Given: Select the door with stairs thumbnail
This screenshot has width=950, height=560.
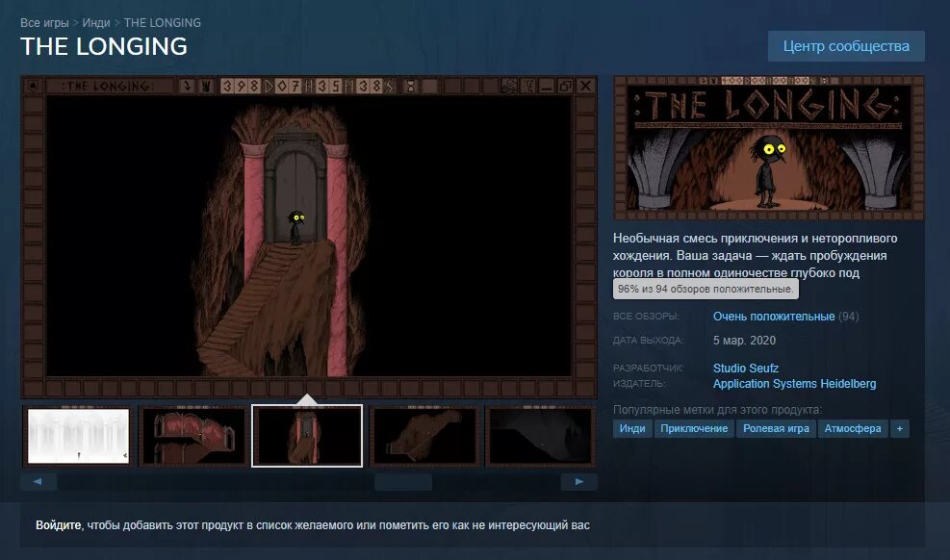Looking at the screenshot, I should pyautogui.click(x=307, y=436).
